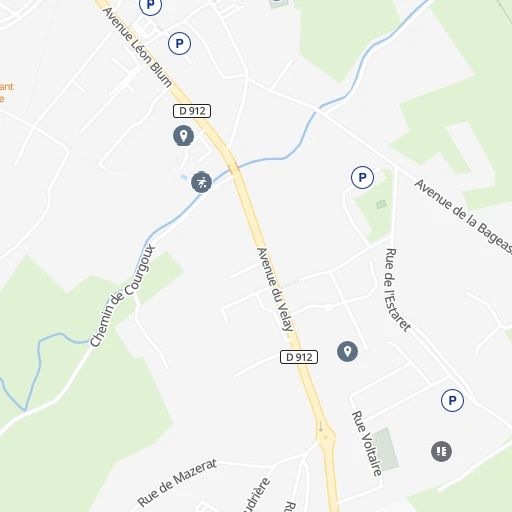Select the Avenue du Velay street label

275,289
